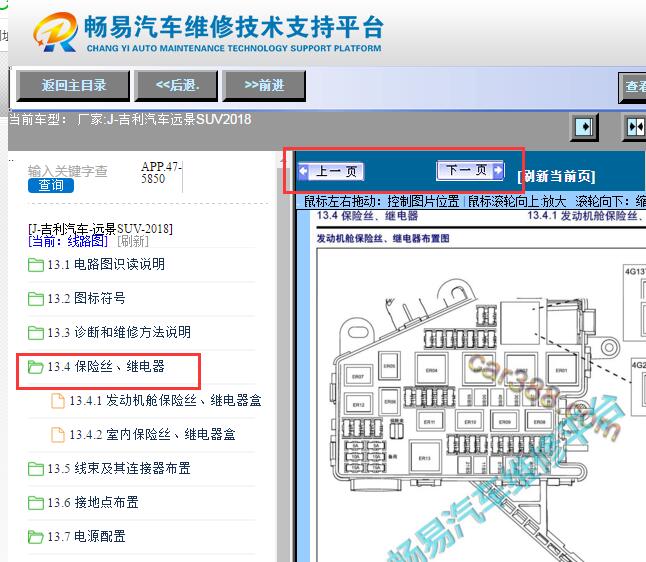Click the collapse-both-arrows panel icon
646x562 pixels.
pyautogui.click(x=634, y=126)
